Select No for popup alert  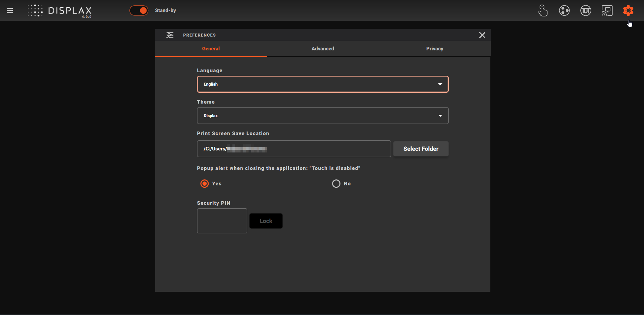click(x=336, y=184)
